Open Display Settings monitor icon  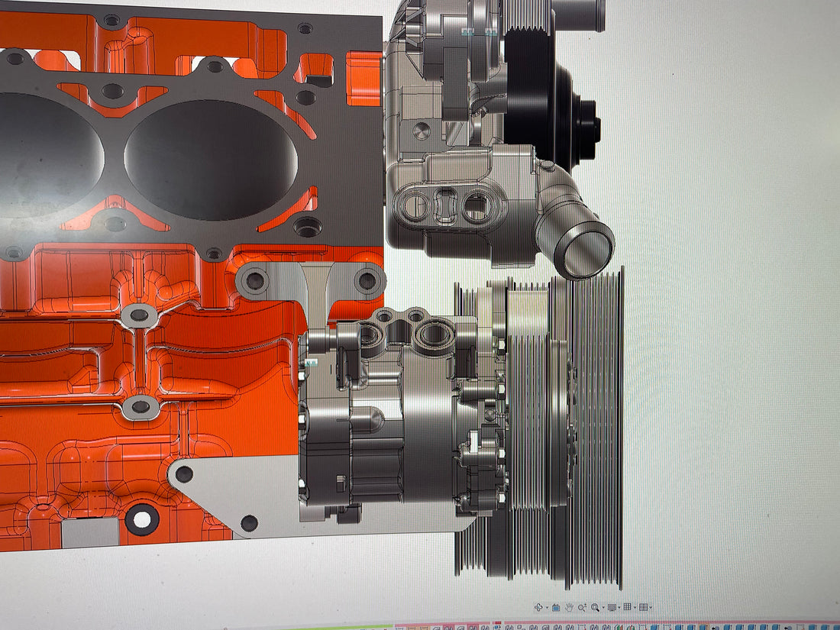point(612,607)
